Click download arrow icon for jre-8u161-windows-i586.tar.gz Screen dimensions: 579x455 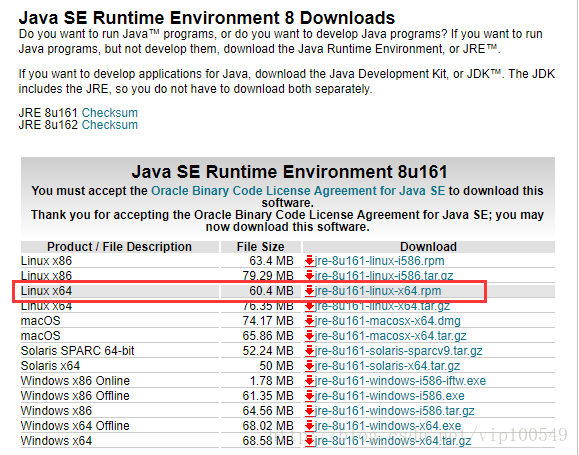[309, 411]
